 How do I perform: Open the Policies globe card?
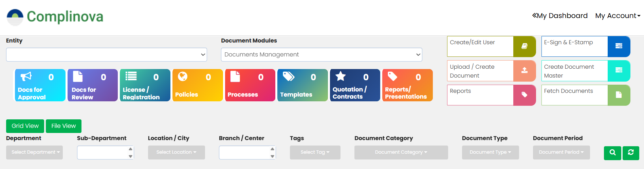pyautogui.click(x=198, y=85)
